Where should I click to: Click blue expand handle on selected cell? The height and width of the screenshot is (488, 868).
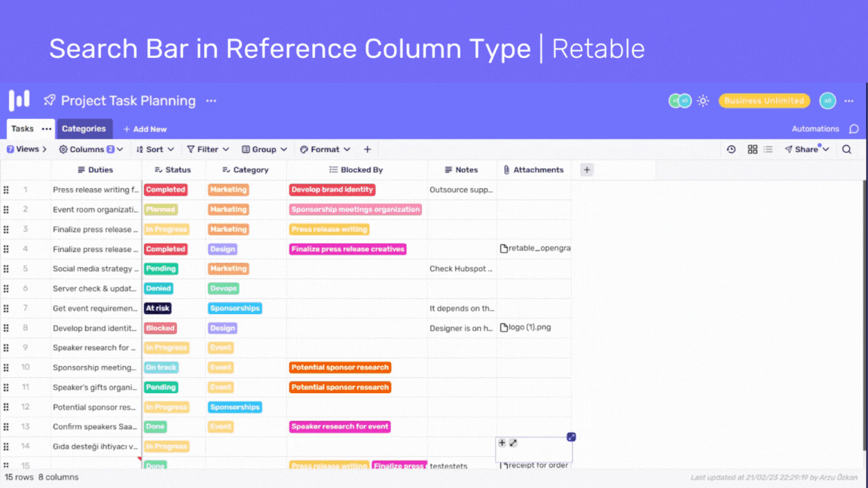coord(571,437)
